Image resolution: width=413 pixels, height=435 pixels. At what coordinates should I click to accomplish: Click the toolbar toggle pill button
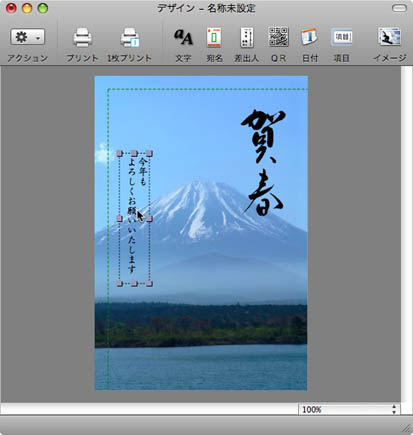[399, 8]
